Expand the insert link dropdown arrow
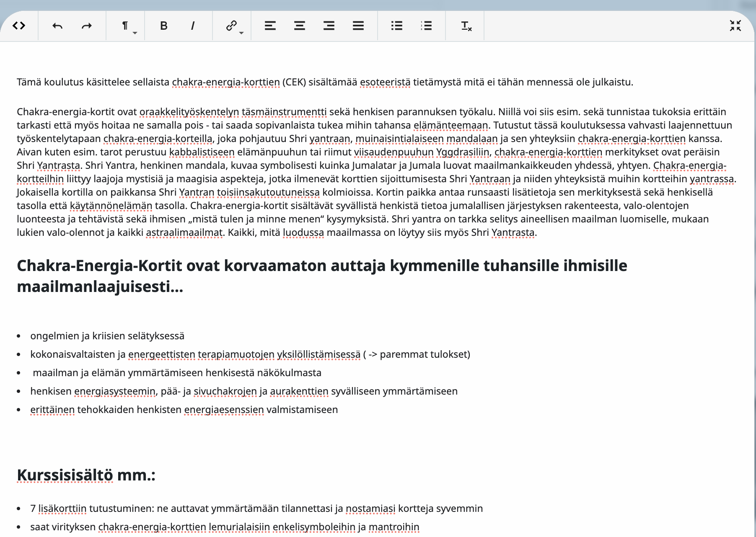This screenshot has height=537, width=756. coord(242,33)
